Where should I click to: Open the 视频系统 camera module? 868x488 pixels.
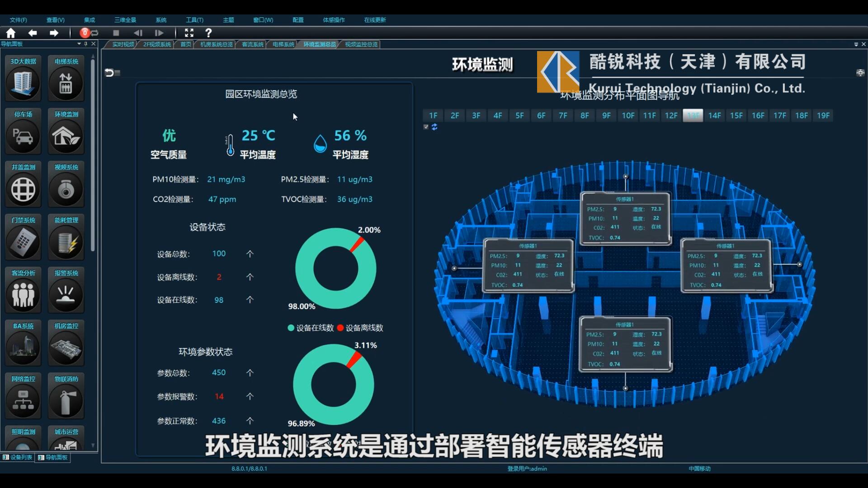(66, 189)
